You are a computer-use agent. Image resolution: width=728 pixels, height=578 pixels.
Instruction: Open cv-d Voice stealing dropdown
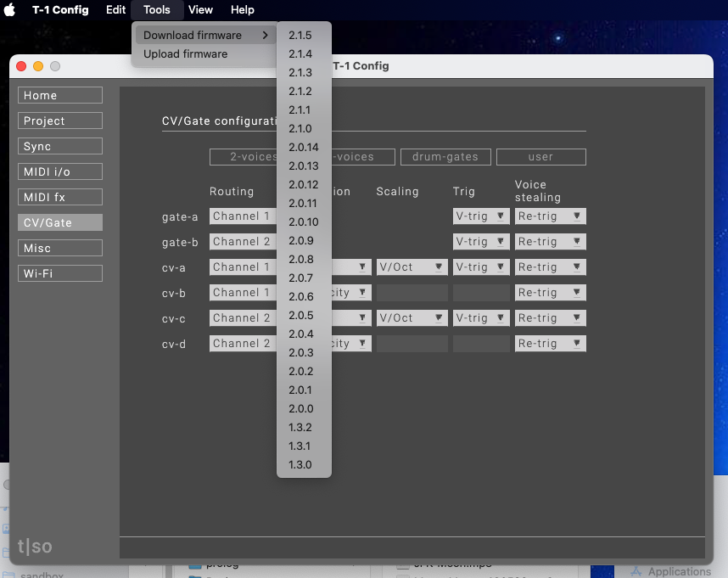(x=550, y=344)
